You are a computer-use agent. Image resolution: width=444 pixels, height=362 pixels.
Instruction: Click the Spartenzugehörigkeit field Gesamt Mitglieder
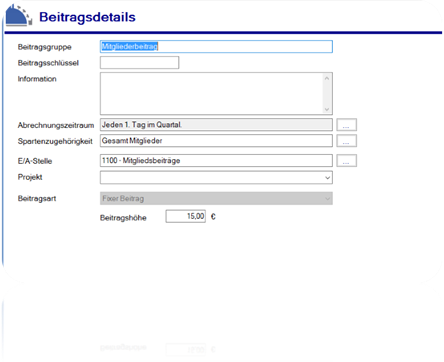[216, 141]
